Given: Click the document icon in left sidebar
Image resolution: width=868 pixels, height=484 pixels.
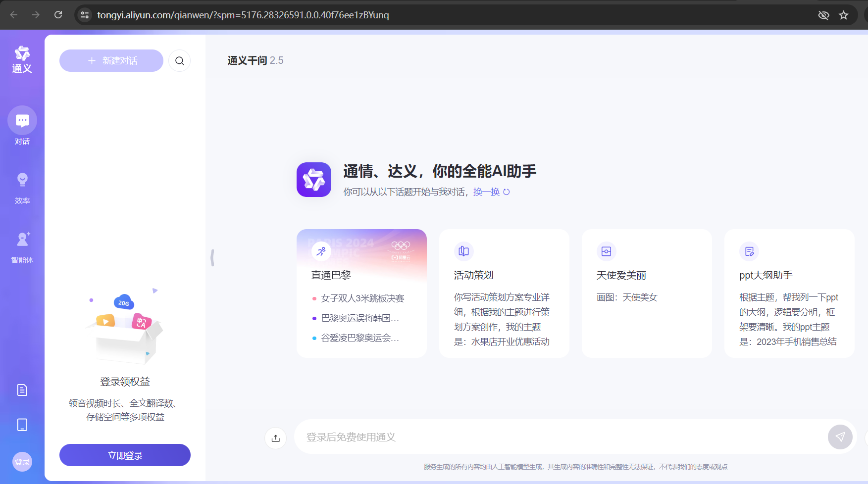Looking at the screenshot, I should tap(22, 390).
